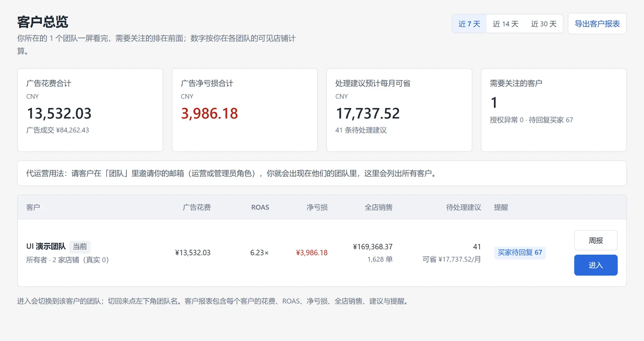
Task: Click the 需要关注的客户 card title
Action: pos(516,83)
